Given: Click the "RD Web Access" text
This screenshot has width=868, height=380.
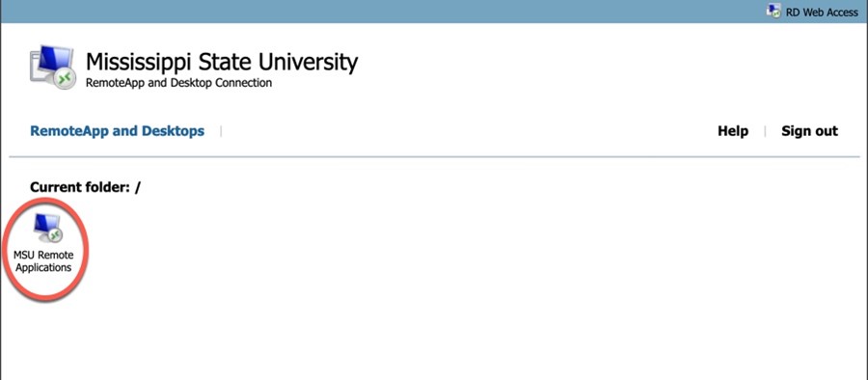Looking at the screenshot, I should tap(822, 12).
